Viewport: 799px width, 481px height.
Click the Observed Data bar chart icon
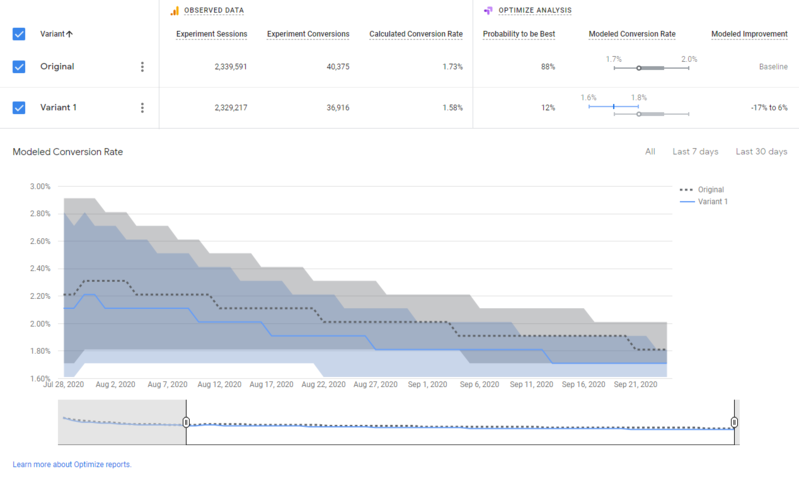pos(174,10)
